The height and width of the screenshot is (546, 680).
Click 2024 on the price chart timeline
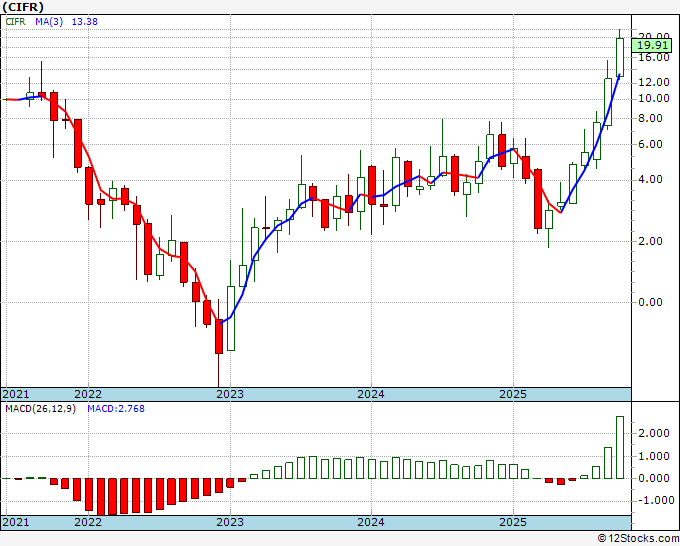(371, 394)
